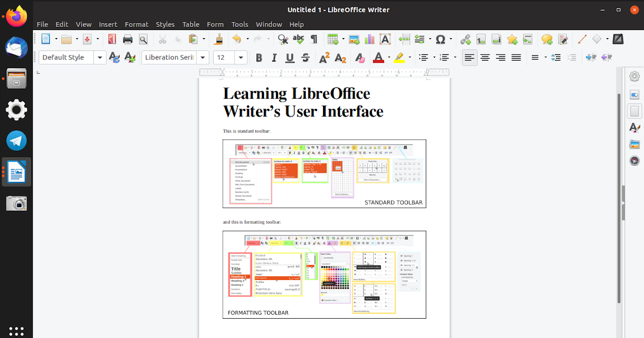The image size is (644, 338).
Task: Toggle Bold formatting
Action: tap(259, 57)
